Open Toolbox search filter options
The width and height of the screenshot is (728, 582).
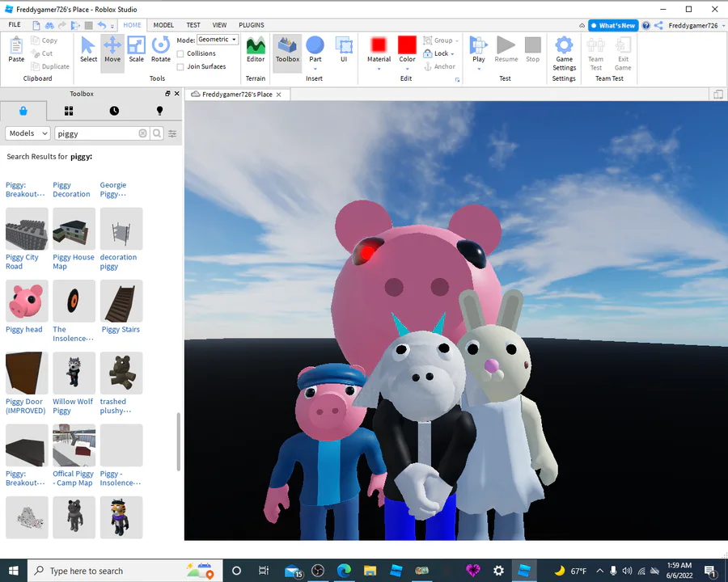(172, 133)
